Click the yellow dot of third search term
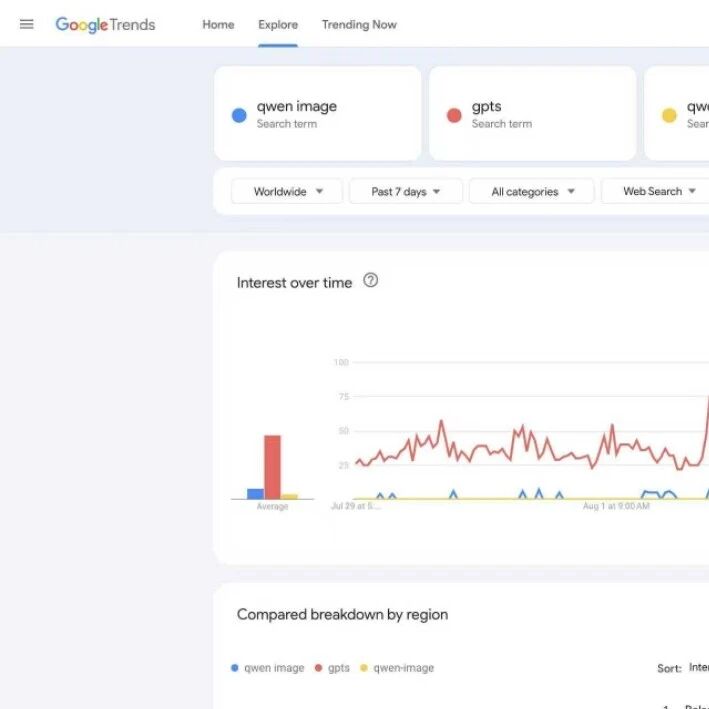The width and height of the screenshot is (709, 709). (x=669, y=115)
